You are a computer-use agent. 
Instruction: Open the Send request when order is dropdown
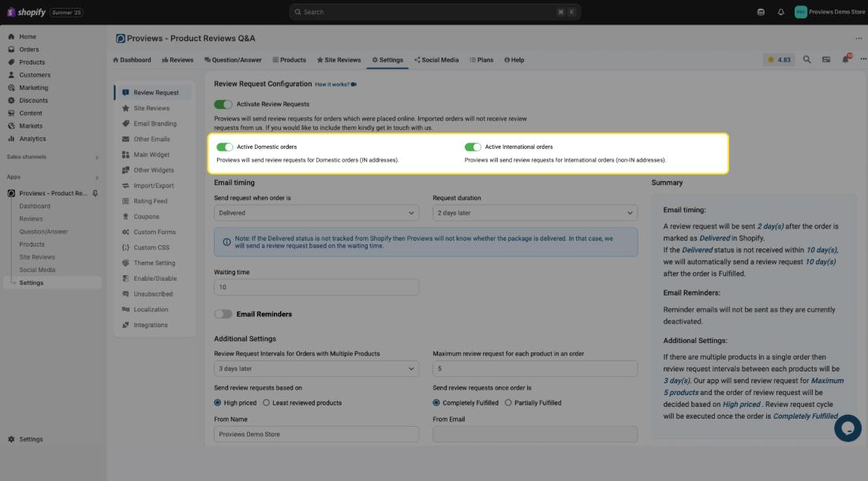pos(316,213)
